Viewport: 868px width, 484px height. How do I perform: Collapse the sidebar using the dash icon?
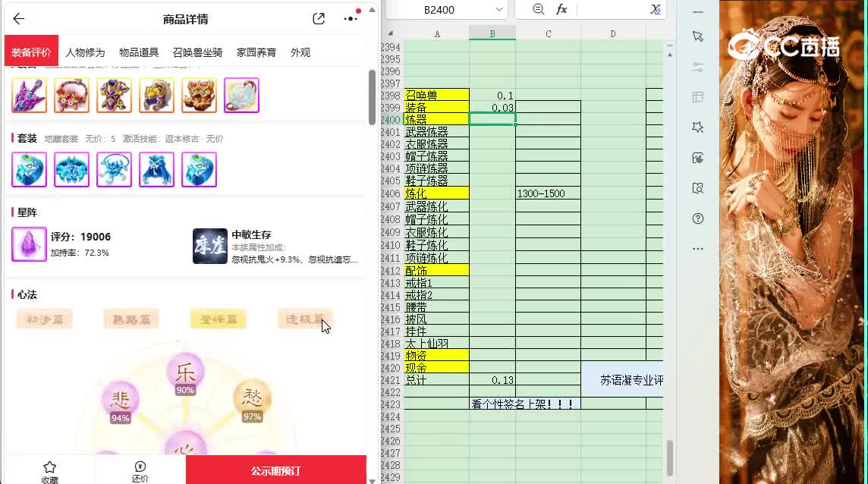click(697, 11)
